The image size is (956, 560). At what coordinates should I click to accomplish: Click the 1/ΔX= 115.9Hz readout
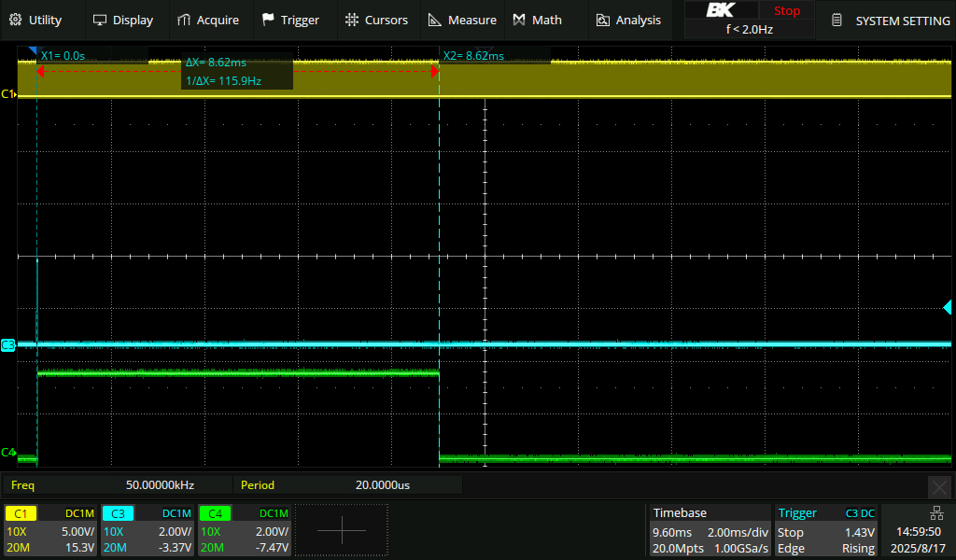point(224,80)
